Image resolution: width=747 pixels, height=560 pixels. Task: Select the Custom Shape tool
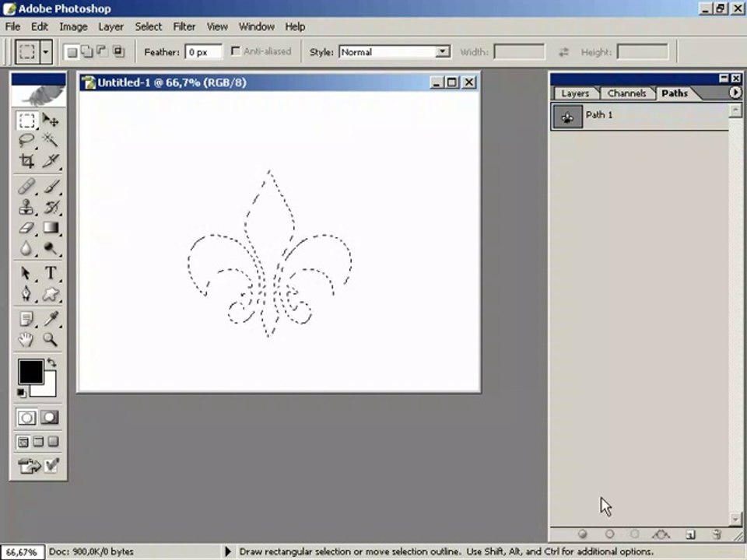[x=51, y=293]
